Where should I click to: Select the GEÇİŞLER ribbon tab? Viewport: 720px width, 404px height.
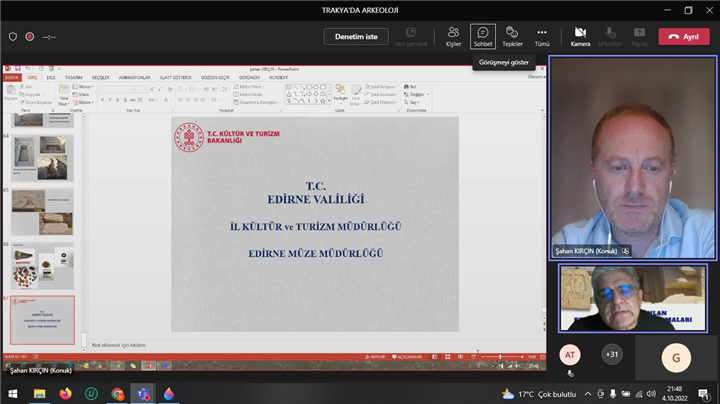100,77
